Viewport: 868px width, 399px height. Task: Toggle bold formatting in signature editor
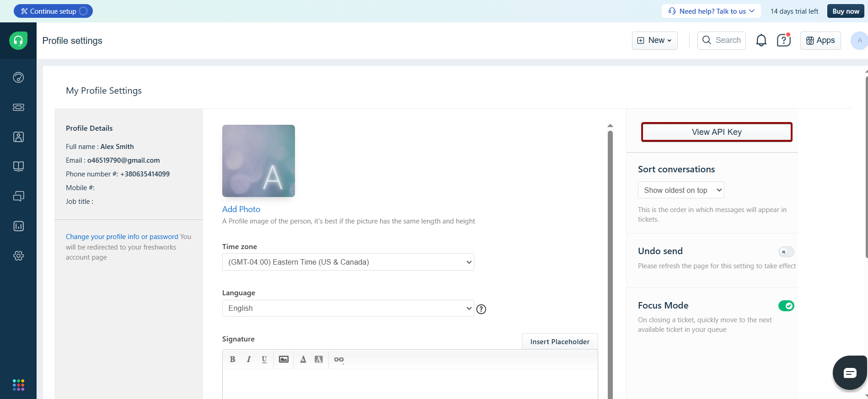pyautogui.click(x=232, y=359)
